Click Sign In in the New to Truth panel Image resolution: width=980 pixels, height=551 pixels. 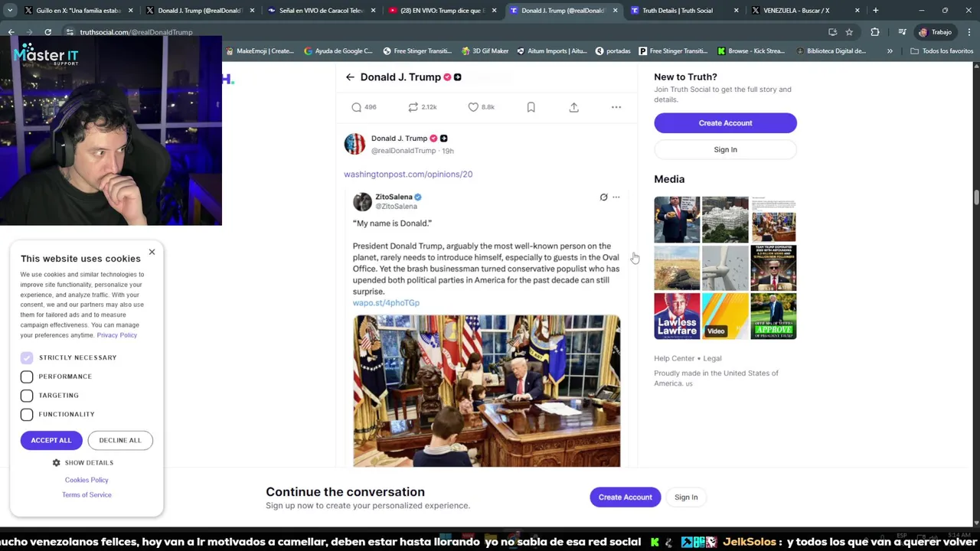point(725,150)
